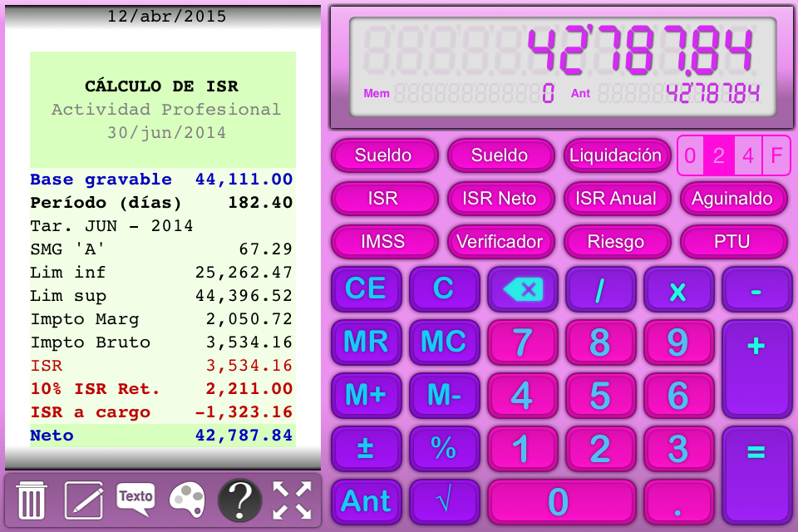
Task: Tap the decimal point key
Action: [678, 501]
